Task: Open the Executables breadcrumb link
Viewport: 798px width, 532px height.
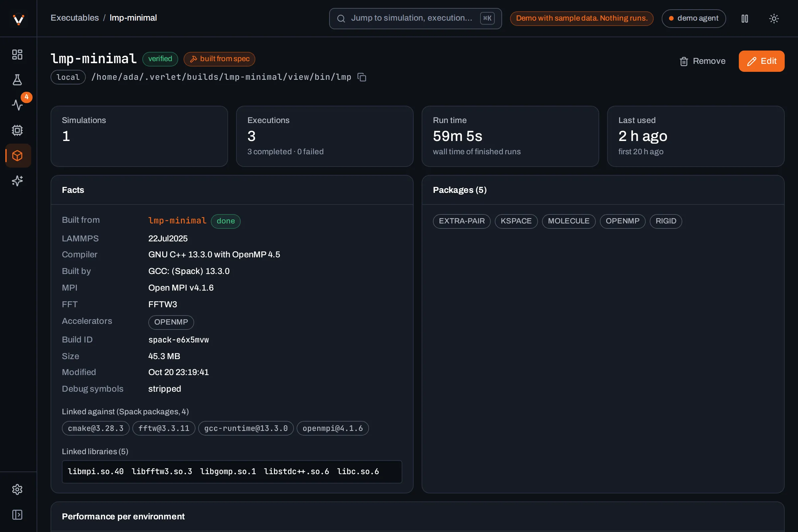Action: 74,18
